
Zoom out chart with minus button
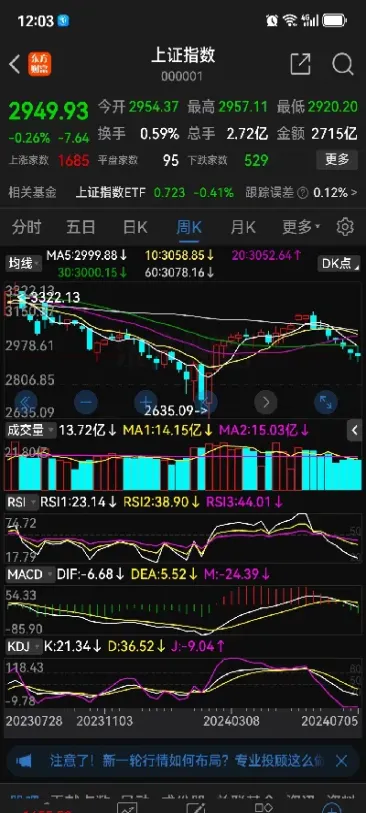click(86, 402)
